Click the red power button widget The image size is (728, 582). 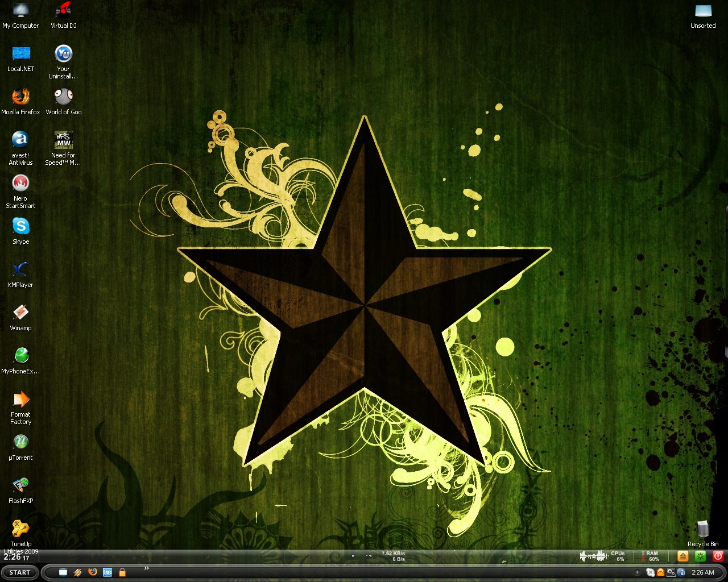(x=718, y=556)
